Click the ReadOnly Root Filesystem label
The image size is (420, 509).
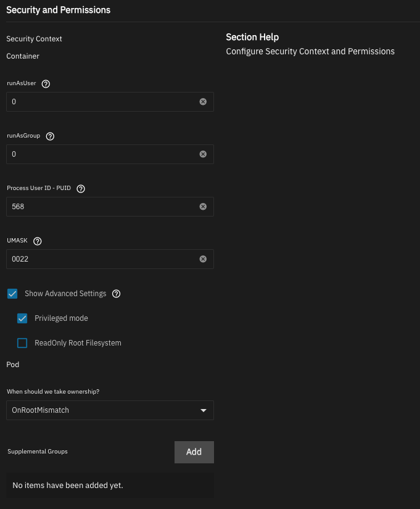(78, 343)
